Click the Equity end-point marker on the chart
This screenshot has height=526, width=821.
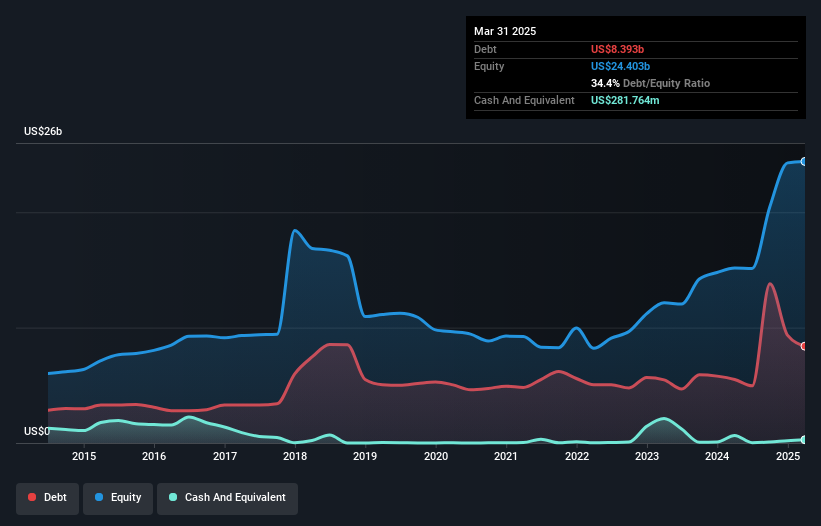pyautogui.click(x=804, y=162)
